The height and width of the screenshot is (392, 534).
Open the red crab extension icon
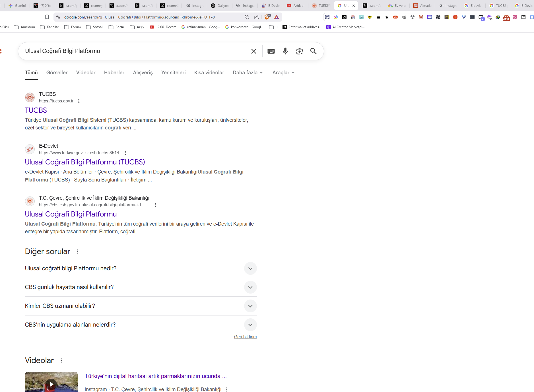click(x=421, y=17)
